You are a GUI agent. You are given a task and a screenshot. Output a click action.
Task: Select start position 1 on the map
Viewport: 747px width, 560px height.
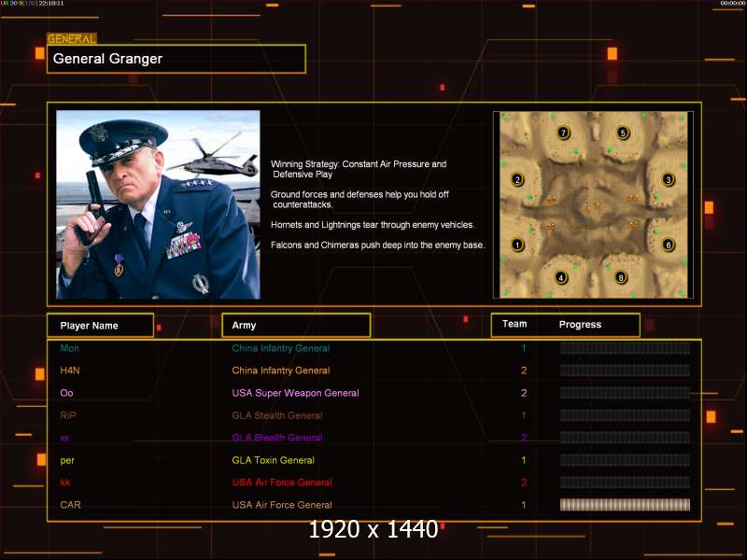pyautogui.click(x=517, y=245)
